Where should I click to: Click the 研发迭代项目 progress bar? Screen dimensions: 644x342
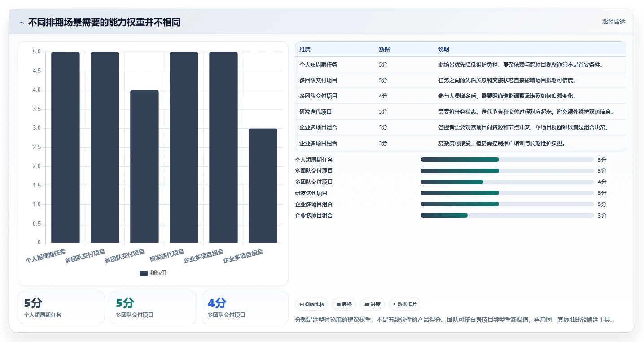tap(507, 193)
